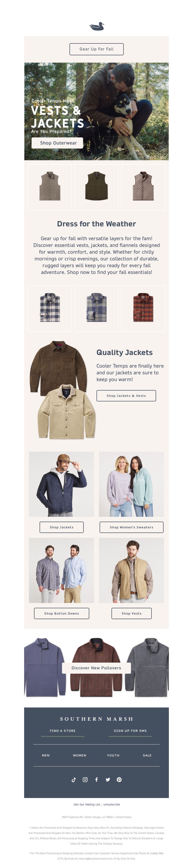Open the Twitter bird icon
Viewport: 193px width, 868px height.
pos(108,779)
